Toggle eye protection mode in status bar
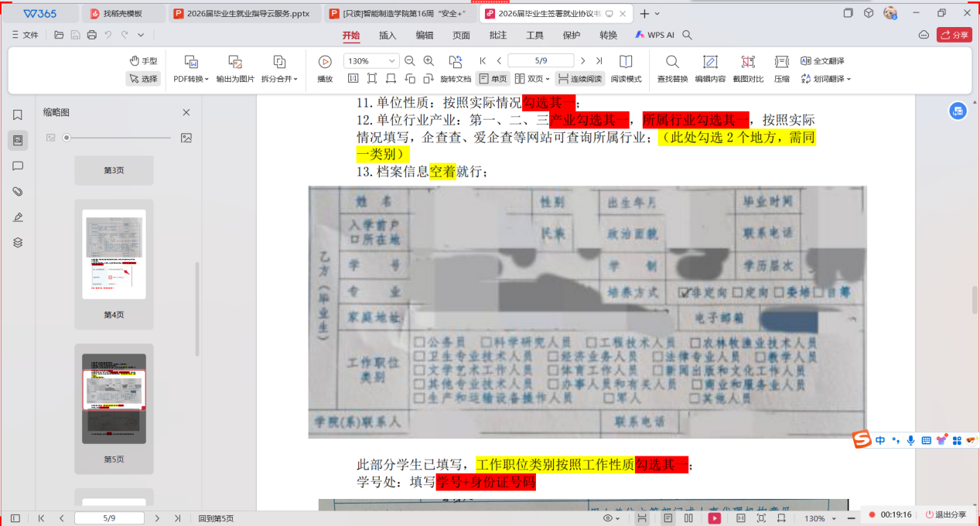This screenshot has width=980, height=526. coord(609,518)
